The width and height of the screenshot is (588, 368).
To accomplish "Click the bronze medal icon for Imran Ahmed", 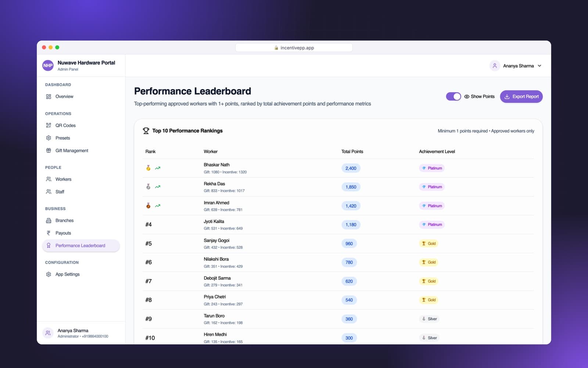I will [x=148, y=205].
